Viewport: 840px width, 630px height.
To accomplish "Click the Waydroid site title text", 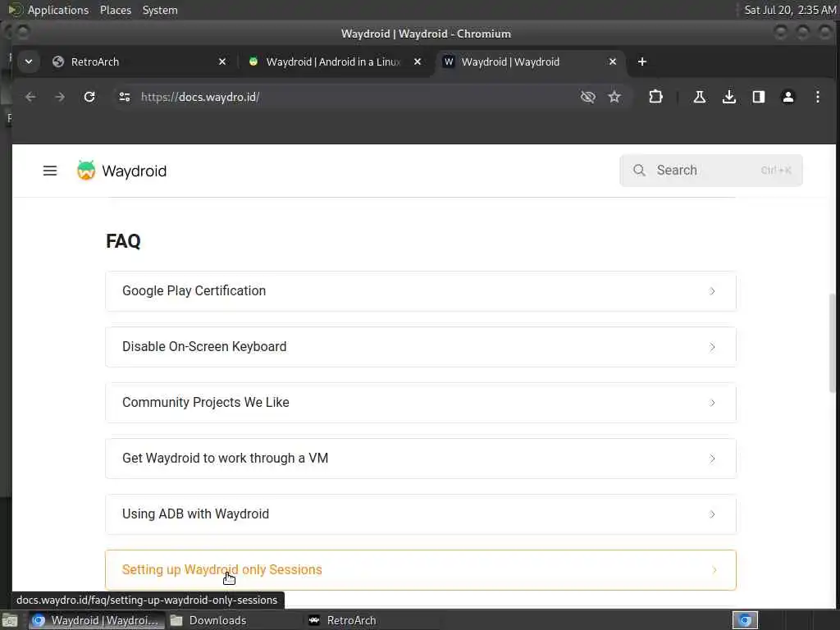I will point(134,171).
